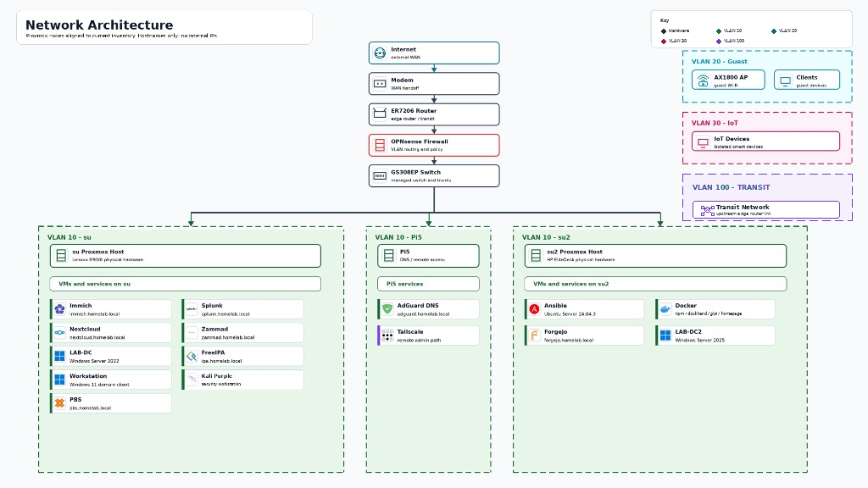Click the 'nextcloud.homelab.local' hostname
868x488 pixels.
[97, 337]
